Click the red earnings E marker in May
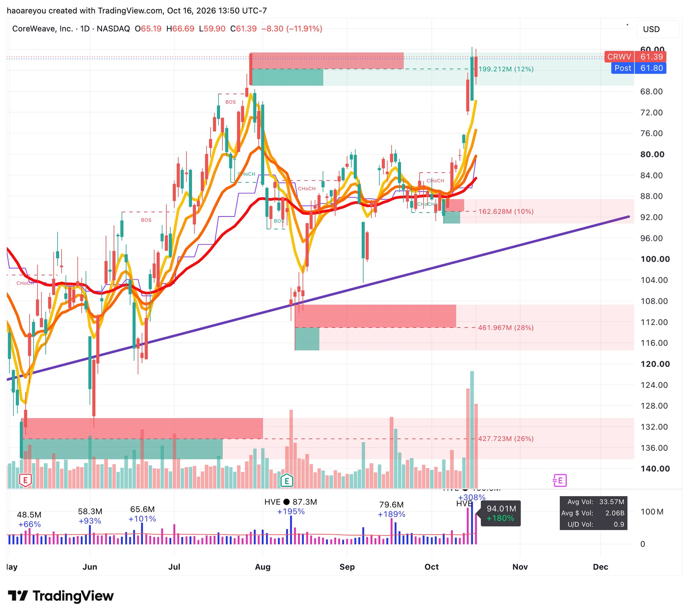The image size is (689, 616). click(25, 480)
